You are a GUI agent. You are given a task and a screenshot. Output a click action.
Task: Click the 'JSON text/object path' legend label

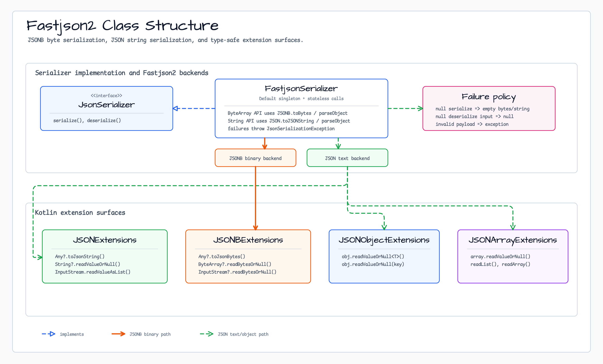[243, 334]
